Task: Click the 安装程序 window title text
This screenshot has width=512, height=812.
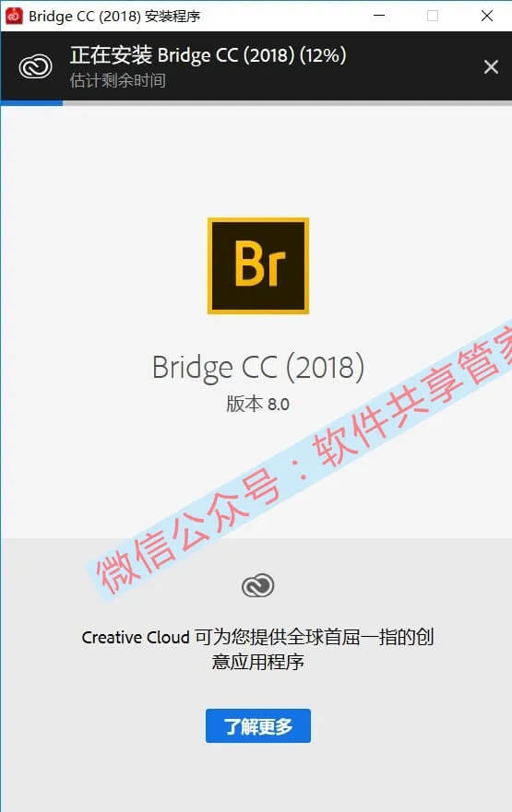Action: pos(172,16)
